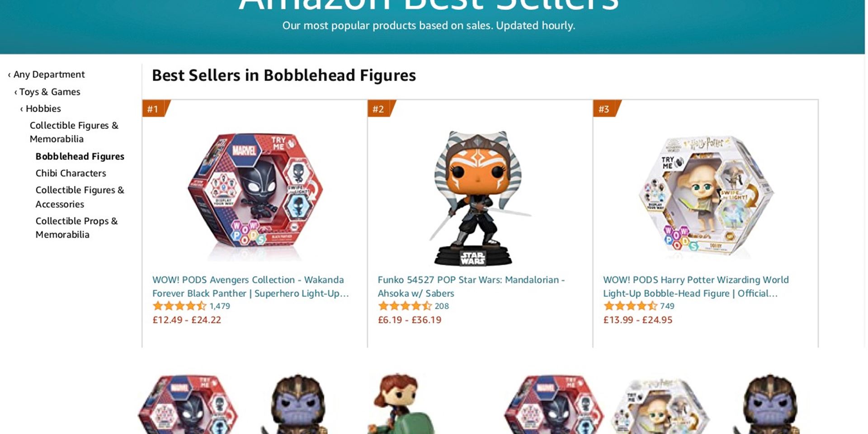Go back to Any Department

point(47,74)
